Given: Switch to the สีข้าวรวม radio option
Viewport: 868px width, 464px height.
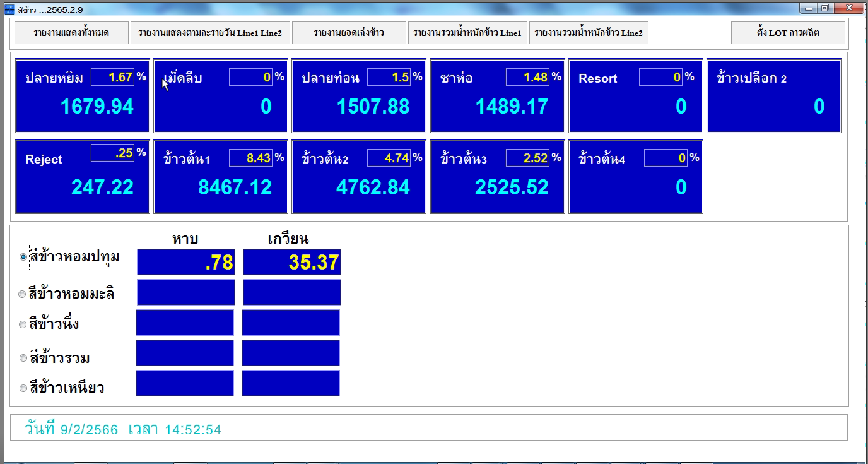Looking at the screenshot, I should coord(23,359).
